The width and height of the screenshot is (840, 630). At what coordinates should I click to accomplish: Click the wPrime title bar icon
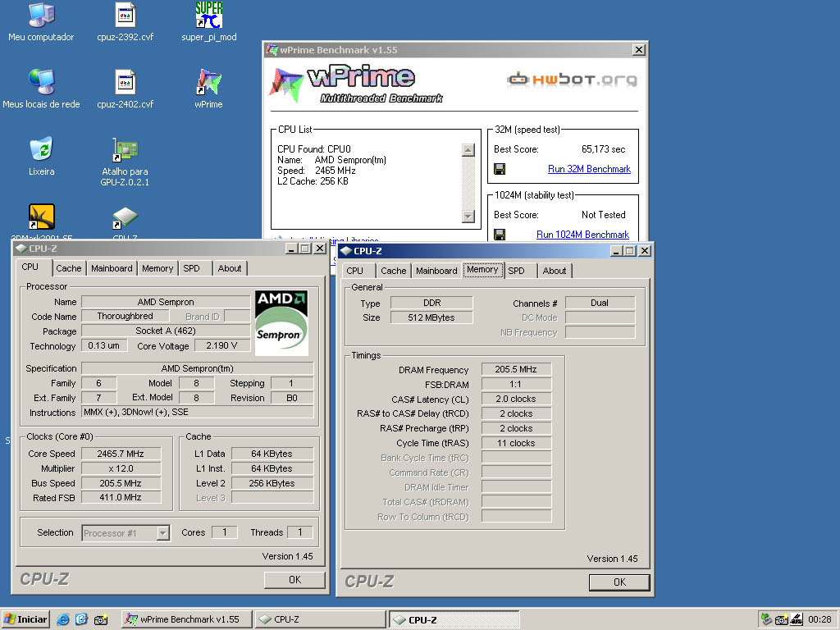point(272,50)
